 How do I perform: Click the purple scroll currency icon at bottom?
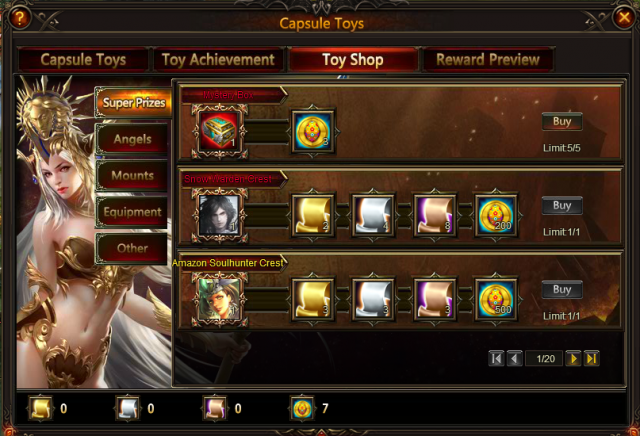pos(215,408)
